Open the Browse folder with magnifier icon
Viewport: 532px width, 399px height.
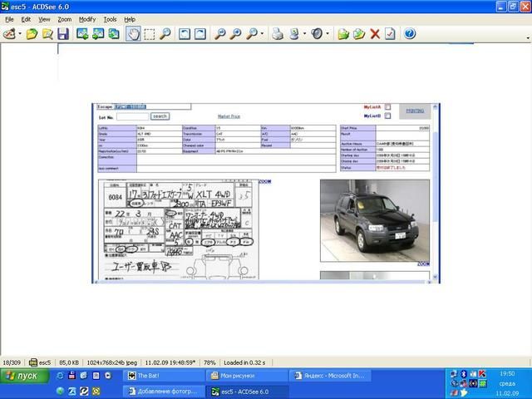pos(47,33)
